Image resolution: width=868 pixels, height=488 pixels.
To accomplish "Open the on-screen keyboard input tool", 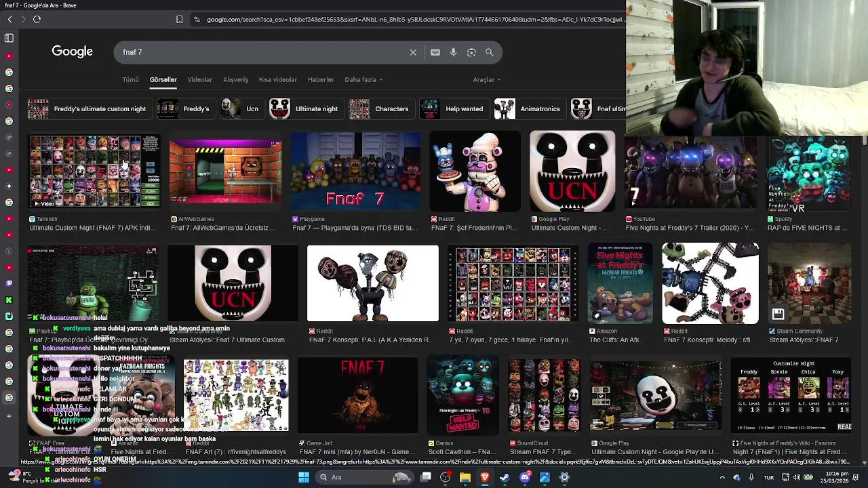I will coord(435,52).
